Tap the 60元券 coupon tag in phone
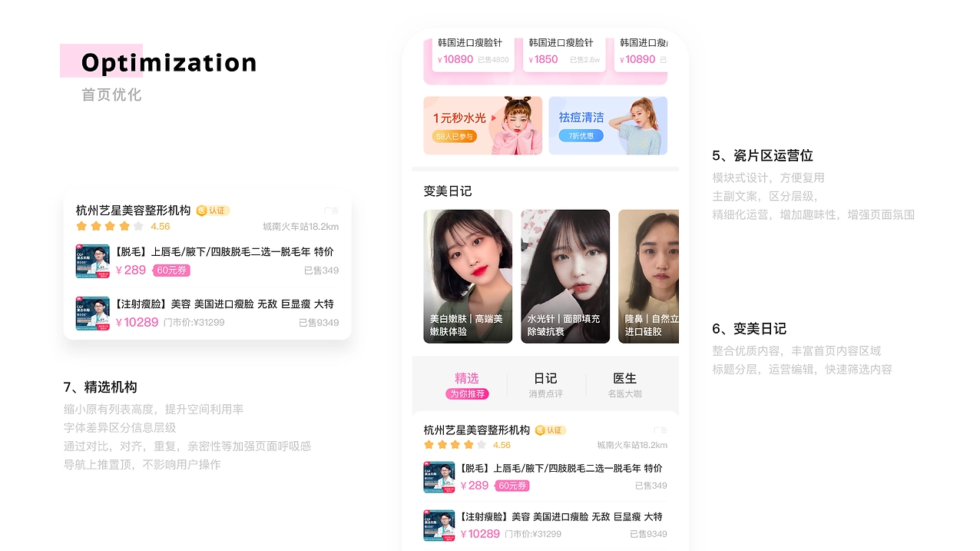This screenshot has height=551, width=980. 512,486
